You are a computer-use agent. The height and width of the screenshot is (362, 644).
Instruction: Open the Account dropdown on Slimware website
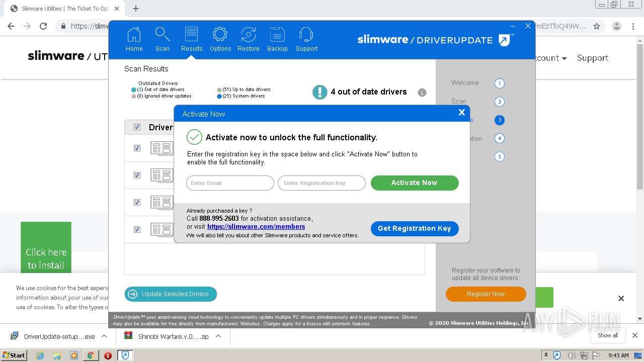550,58
